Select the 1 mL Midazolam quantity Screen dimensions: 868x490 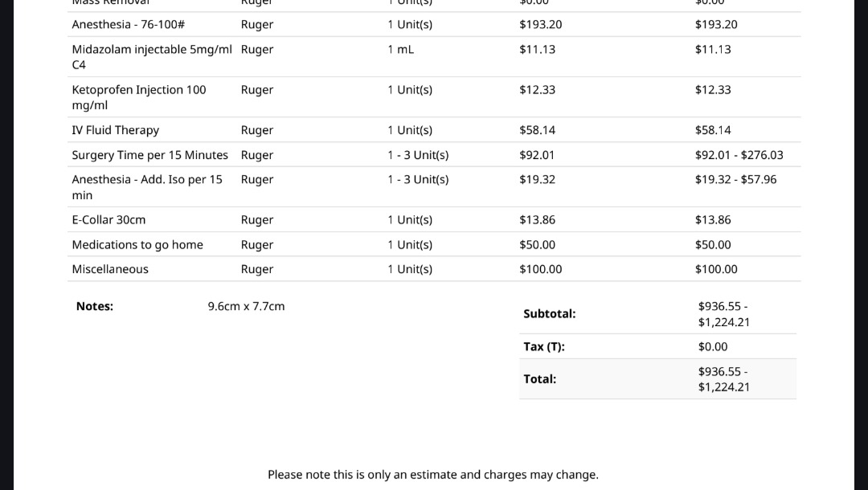coord(400,49)
